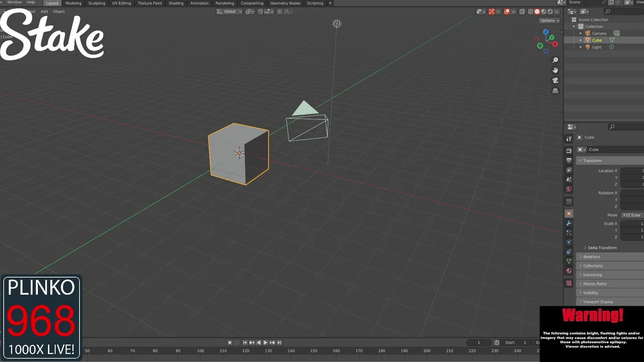The width and height of the screenshot is (644, 362).
Task: Click the Light data icon in outliner
Action: (612, 47)
